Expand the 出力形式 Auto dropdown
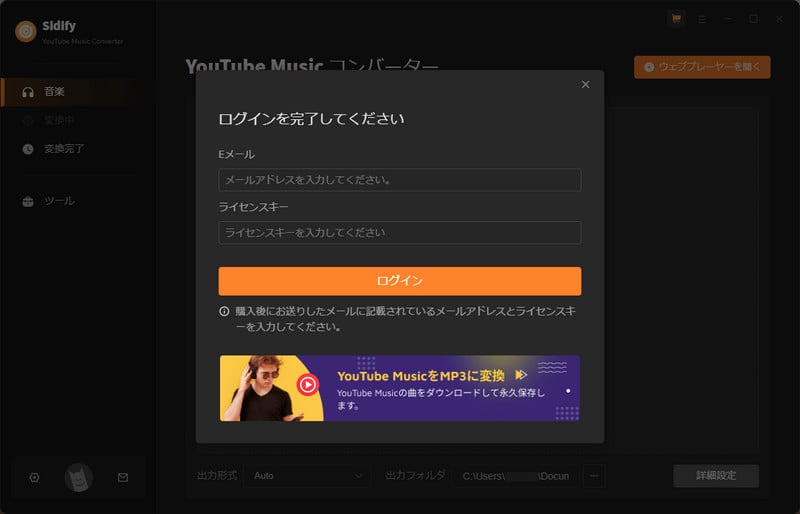This screenshot has width=800, height=514. point(307,476)
